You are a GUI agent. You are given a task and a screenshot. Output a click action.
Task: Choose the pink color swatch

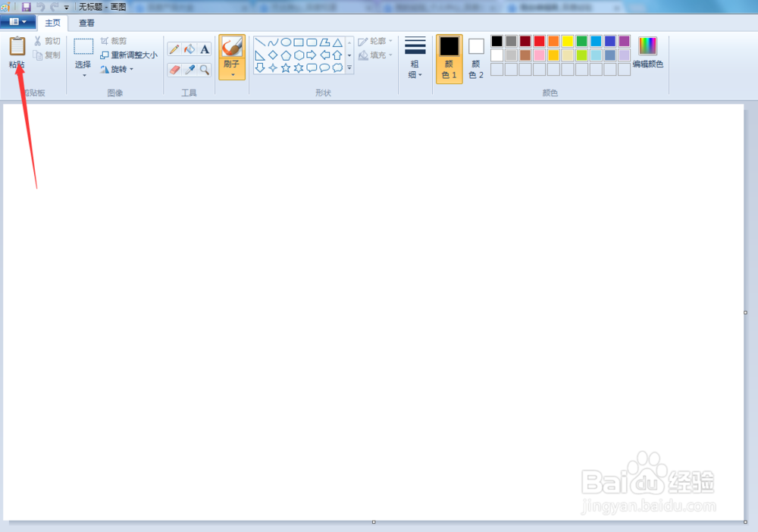tap(540, 55)
